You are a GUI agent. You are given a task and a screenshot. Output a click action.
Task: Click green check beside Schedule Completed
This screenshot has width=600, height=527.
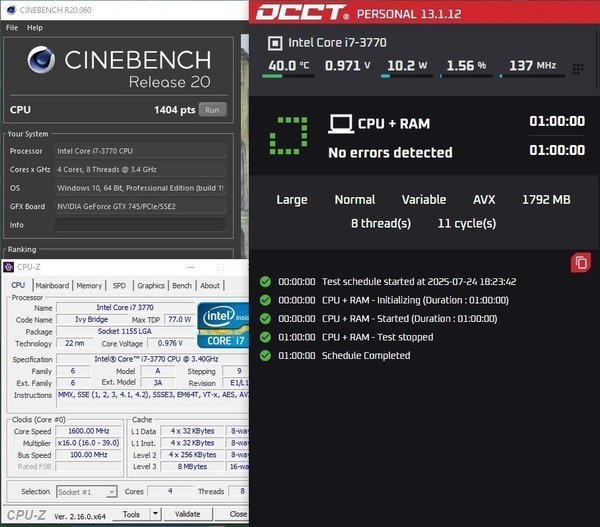[x=265, y=356]
